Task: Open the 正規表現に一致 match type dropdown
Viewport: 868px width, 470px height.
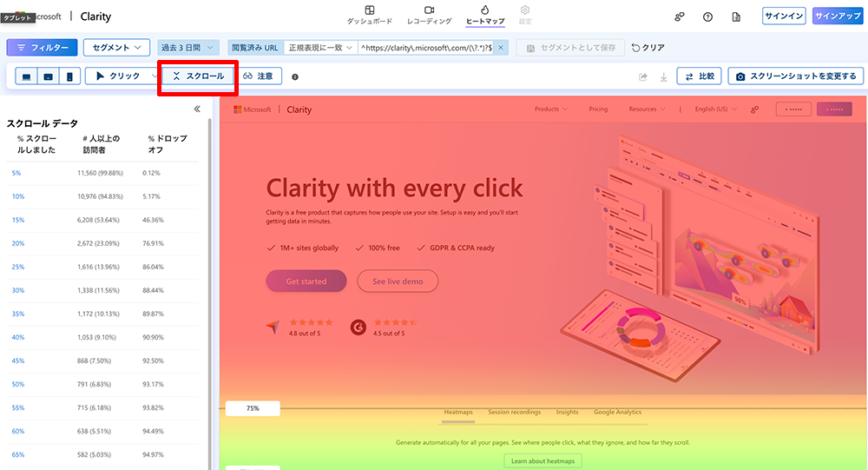Action: [320, 48]
